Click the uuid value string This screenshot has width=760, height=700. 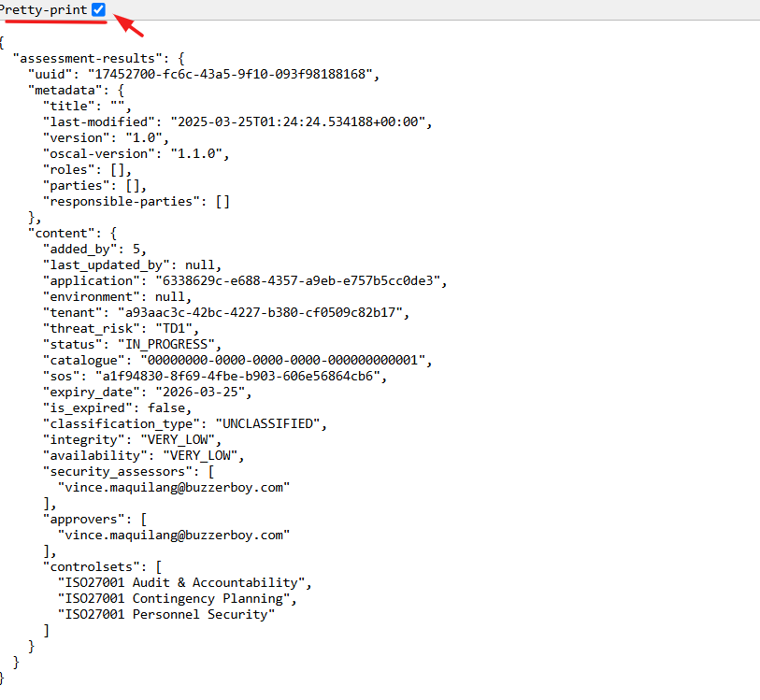tap(233, 73)
